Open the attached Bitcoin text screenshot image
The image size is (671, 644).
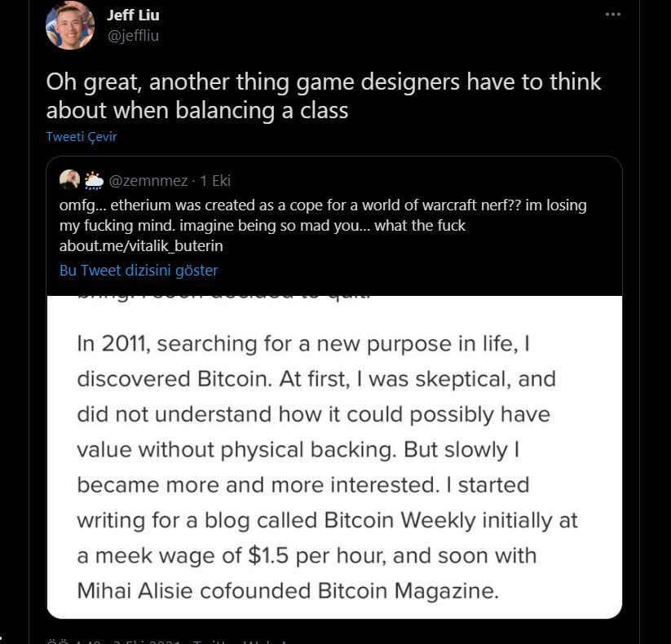point(334,457)
